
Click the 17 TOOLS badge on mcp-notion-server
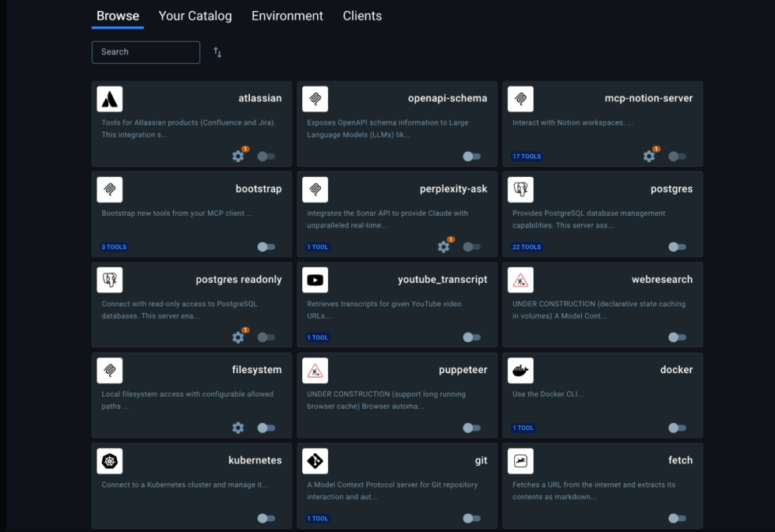coord(526,156)
